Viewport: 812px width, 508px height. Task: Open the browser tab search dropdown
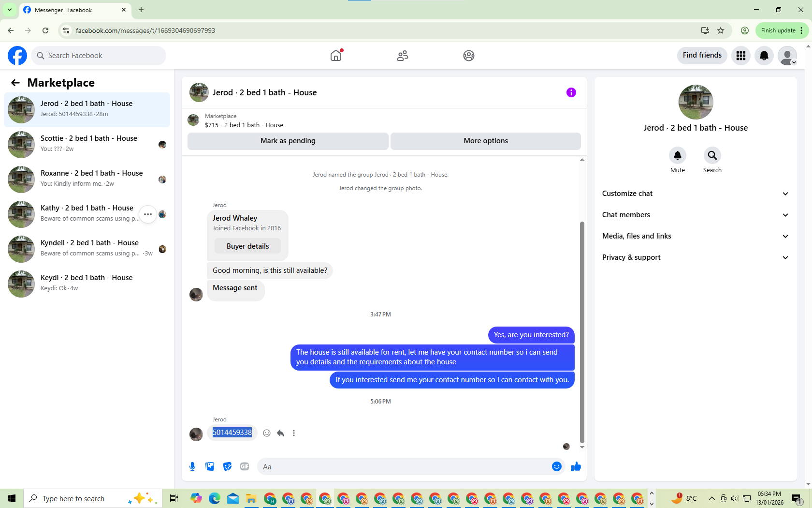[x=10, y=10]
